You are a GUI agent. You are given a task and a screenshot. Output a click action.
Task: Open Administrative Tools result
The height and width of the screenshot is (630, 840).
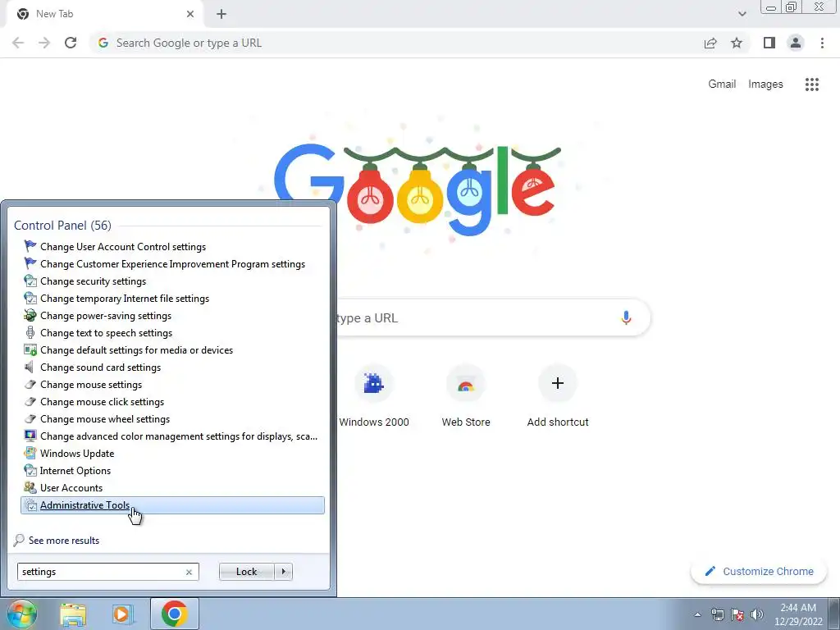coord(172,505)
